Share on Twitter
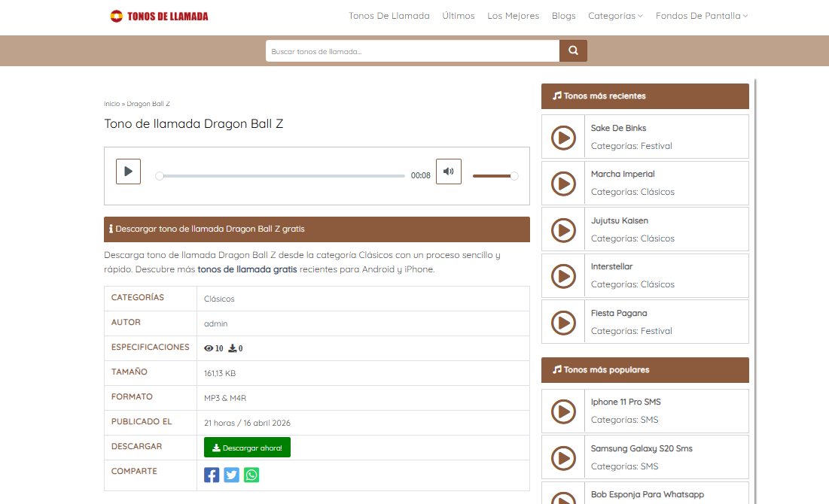This screenshot has height=504, width=829. [x=232, y=475]
